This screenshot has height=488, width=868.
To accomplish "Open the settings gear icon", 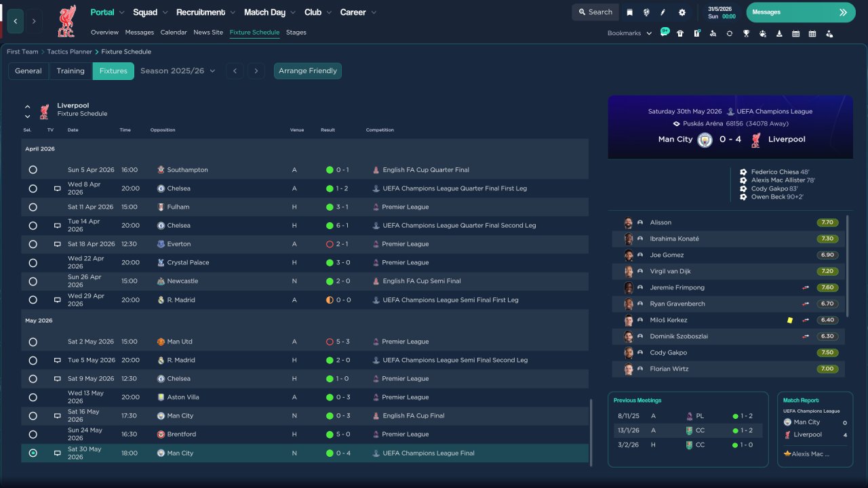I will [682, 12].
